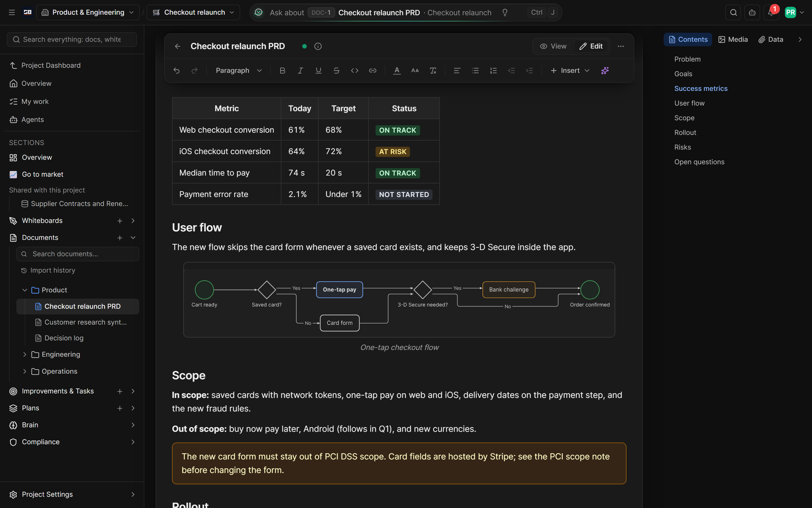Switch to View mode
This screenshot has height=508, width=812.
click(553, 46)
